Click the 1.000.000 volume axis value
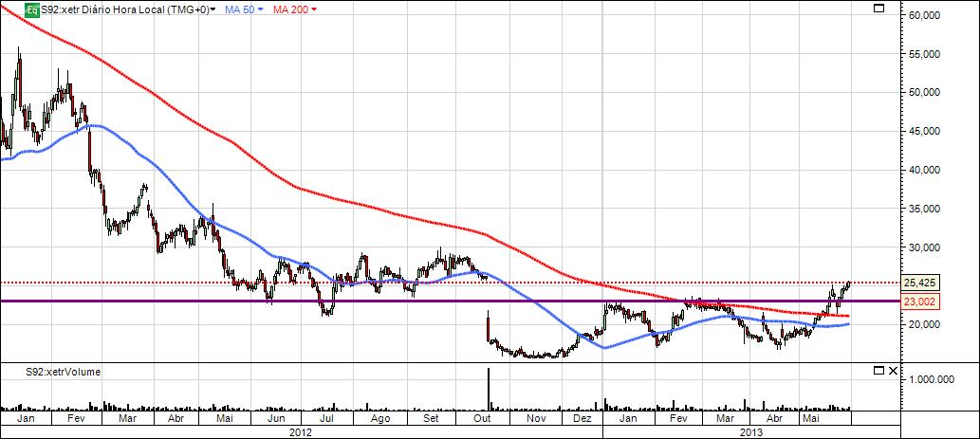 coord(932,379)
